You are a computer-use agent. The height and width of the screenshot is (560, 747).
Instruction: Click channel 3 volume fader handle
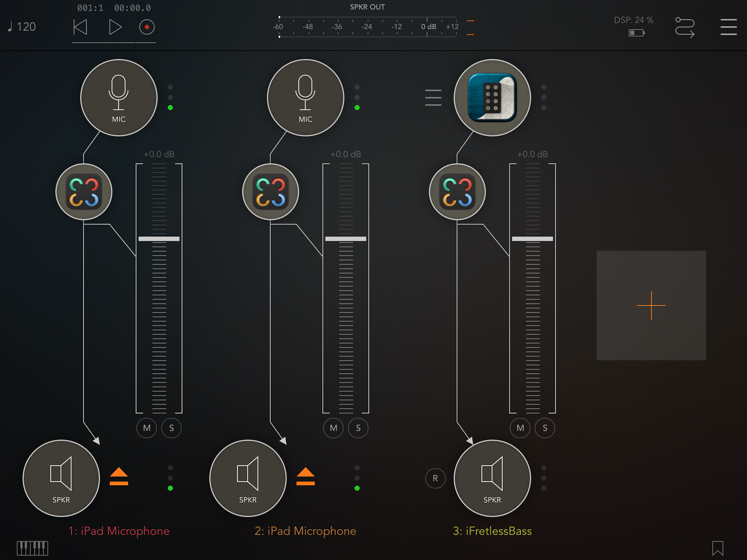tap(532, 239)
